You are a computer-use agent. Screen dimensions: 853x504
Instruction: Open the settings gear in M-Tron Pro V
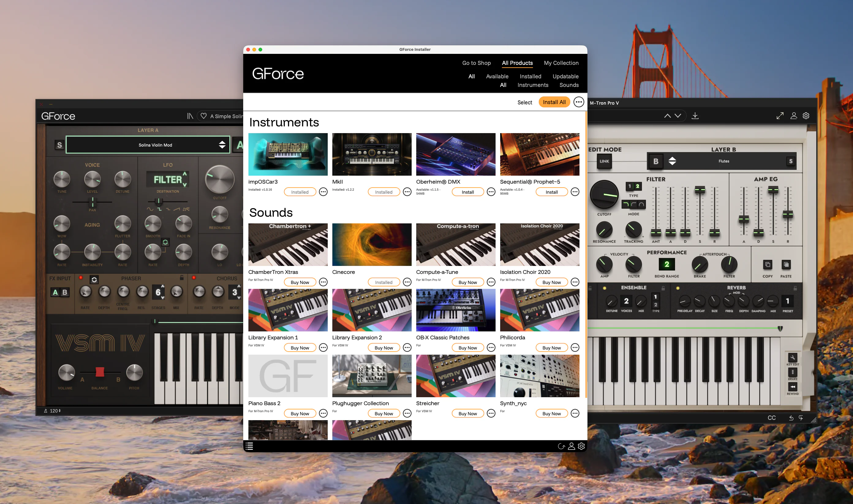[806, 116]
